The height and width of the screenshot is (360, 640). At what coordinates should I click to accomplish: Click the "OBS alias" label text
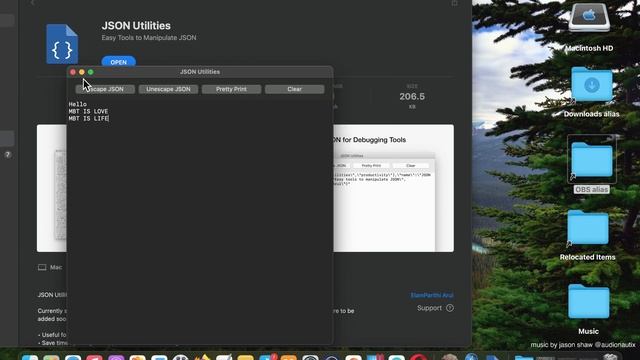[x=591, y=189]
